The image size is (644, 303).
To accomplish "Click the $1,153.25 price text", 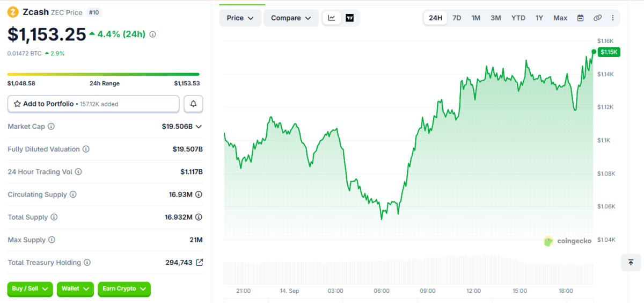I will click(47, 34).
